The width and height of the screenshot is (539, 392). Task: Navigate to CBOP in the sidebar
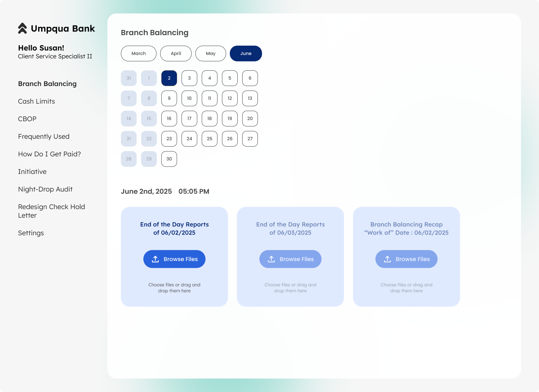pyautogui.click(x=27, y=119)
